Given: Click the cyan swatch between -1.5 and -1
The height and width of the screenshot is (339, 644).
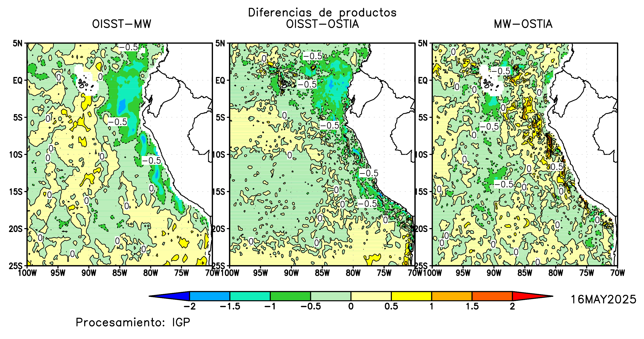Looking at the screenshot, I should 250,296.
